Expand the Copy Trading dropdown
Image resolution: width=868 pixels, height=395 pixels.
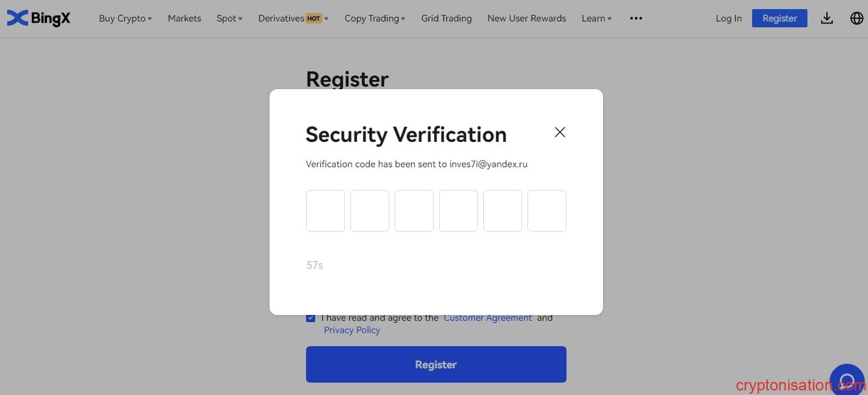click(374, 18)
